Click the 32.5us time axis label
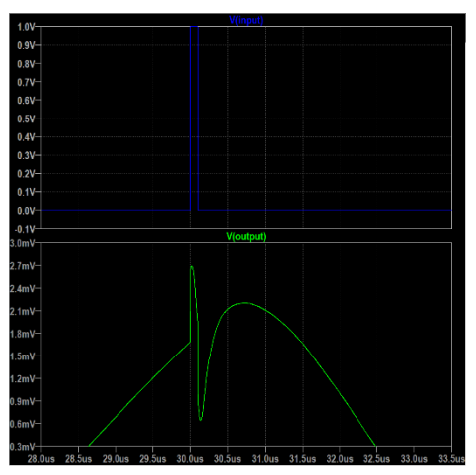Screen dimensions: 476x475 376,459
